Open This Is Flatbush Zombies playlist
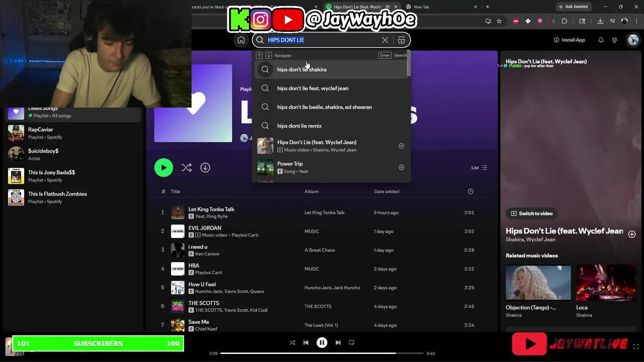644x362 pixels. [74, 198]
